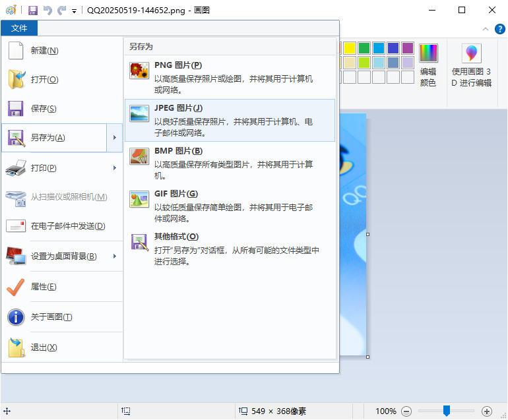Open 关于画图(T) dialog
The height and width of the screenshot is (420, 508).
(x=61, y=316)
